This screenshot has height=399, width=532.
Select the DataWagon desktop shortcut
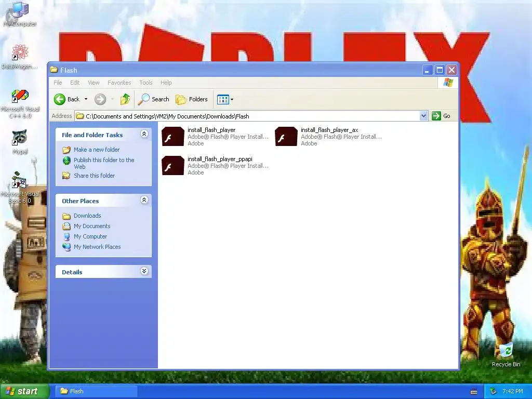[x=20, y=57]
